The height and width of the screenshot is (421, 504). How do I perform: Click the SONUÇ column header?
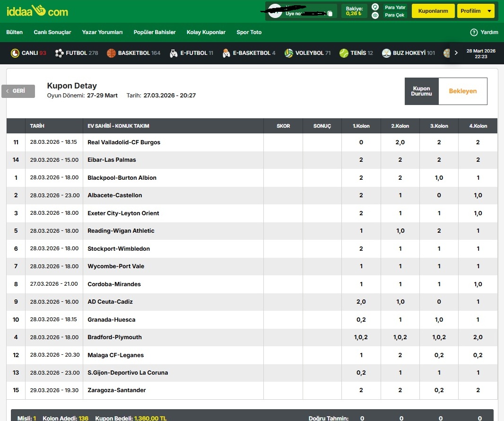pos(322,126)
